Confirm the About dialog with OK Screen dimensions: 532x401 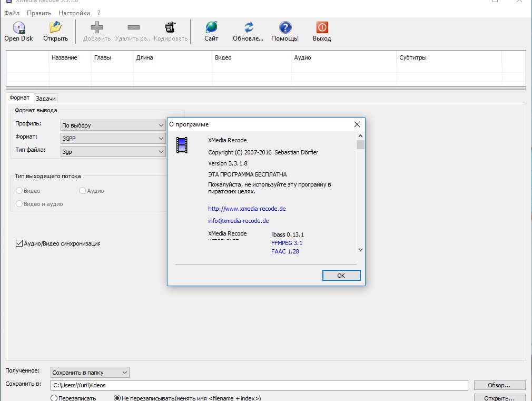pyautogui.click(x=341, y=276)
